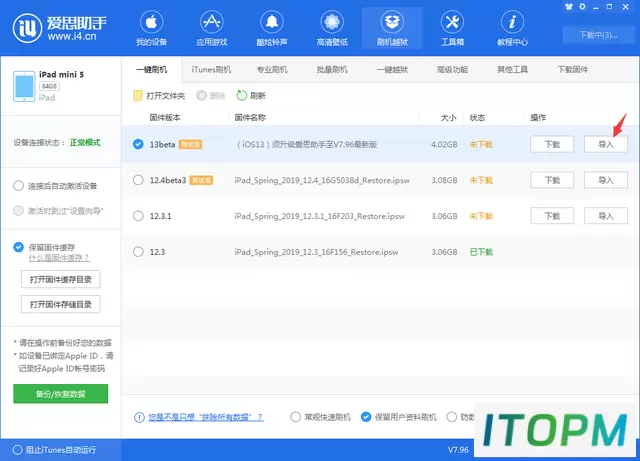Click the info icon beside 抹除所有数据 link

139,417
